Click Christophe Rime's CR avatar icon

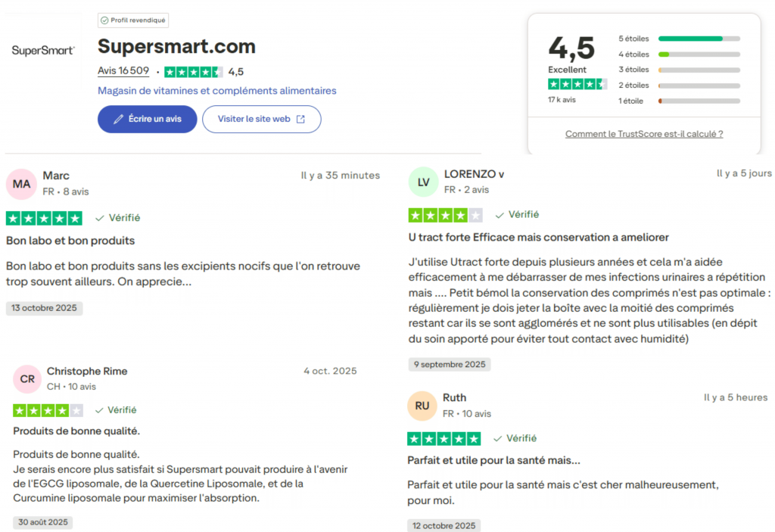coord(27,378)
